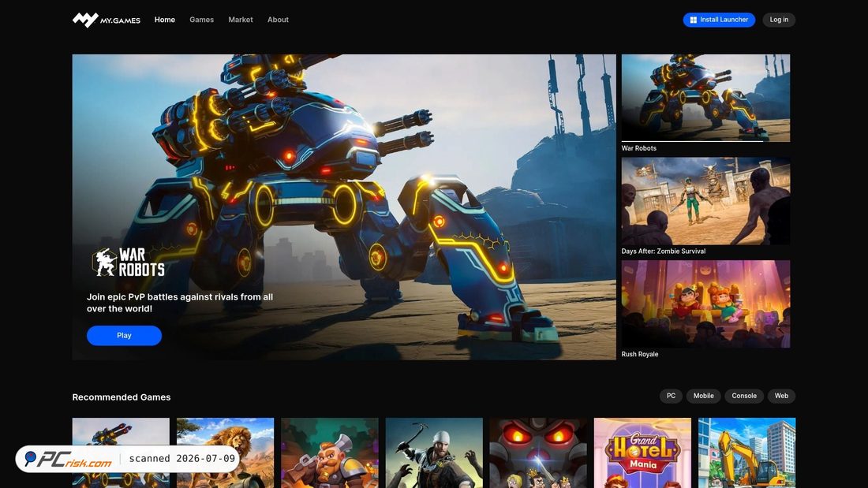Filter recommended games by PC
Viewport: 868px width, 488px height.
pyautogui.click(x=671, y=396)
